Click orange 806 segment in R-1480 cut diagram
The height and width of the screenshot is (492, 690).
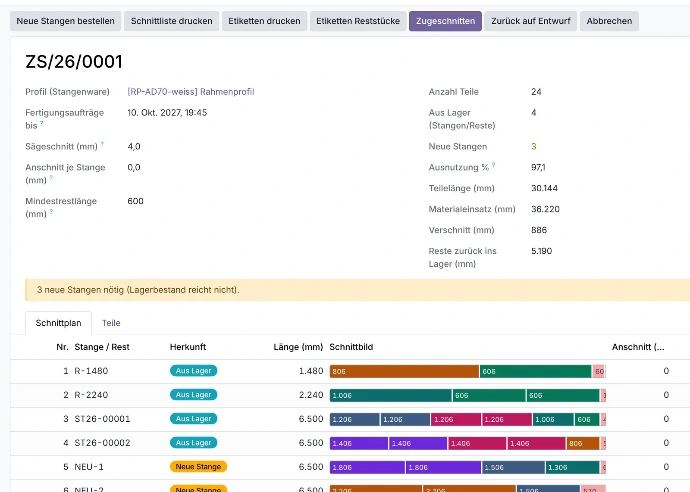(x=404, y=371)
